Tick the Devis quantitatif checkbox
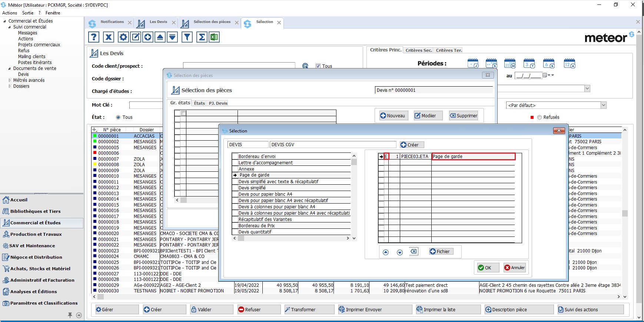 tap(235, 232)
